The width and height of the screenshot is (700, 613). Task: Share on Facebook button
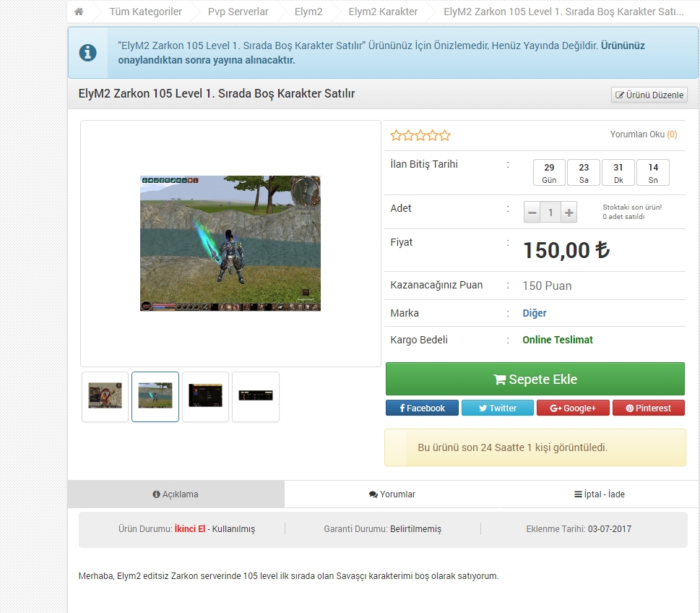(422, 408)
